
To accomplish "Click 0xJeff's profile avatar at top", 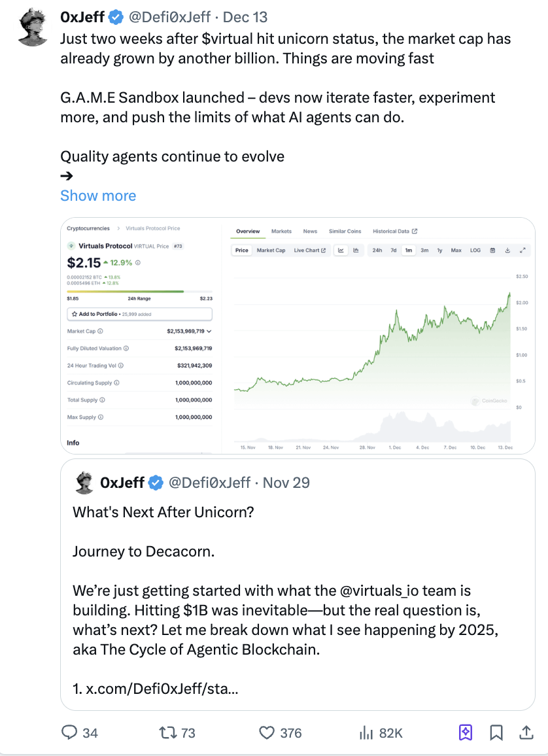I will 33,28.
